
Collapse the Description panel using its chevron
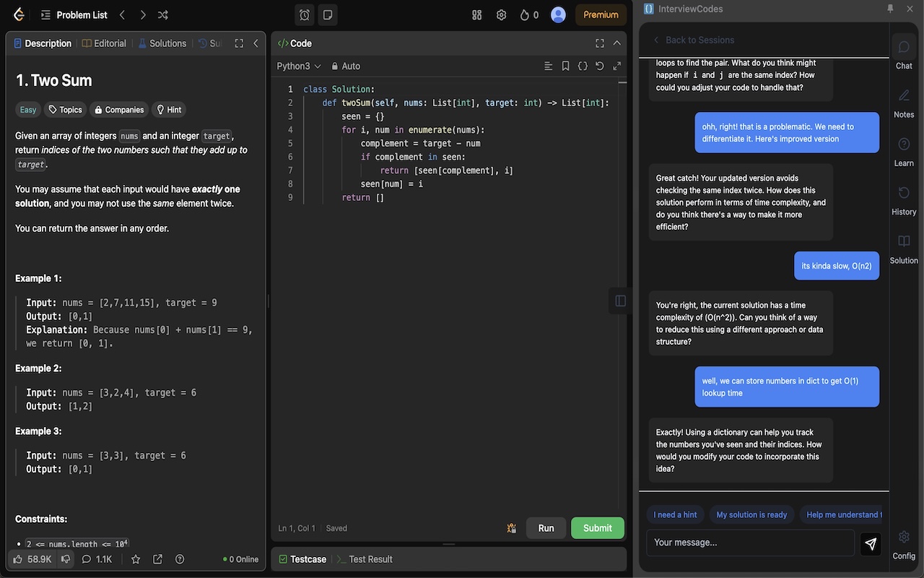click(x=255, y=43)
